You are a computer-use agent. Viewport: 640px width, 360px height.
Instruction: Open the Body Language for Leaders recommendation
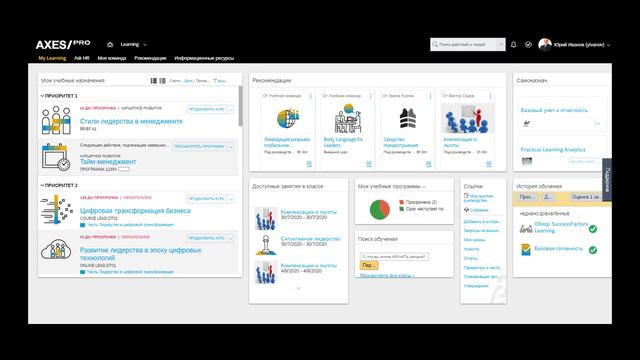(343, 142)
